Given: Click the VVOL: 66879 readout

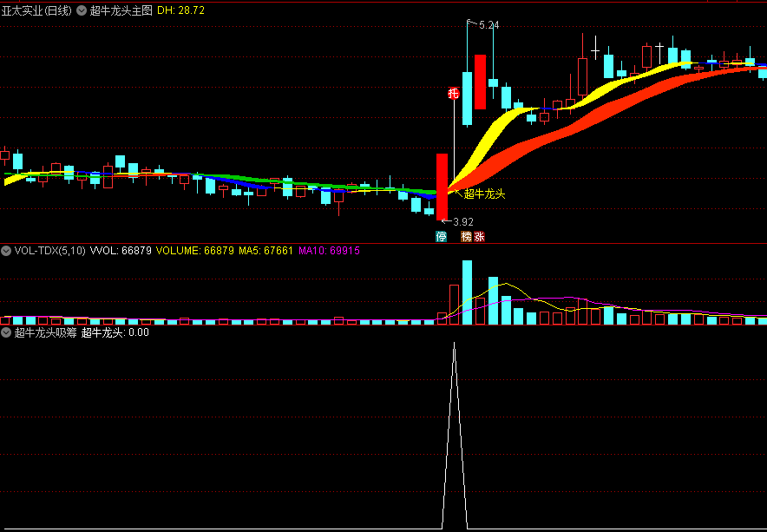Looking at the screenshot, I should [x=121, y=251].
